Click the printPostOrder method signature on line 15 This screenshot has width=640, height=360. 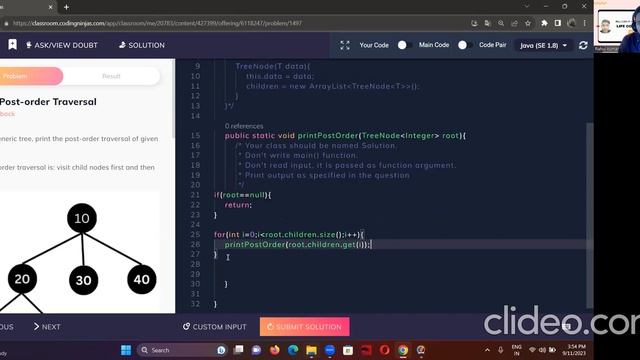(345, 136)
